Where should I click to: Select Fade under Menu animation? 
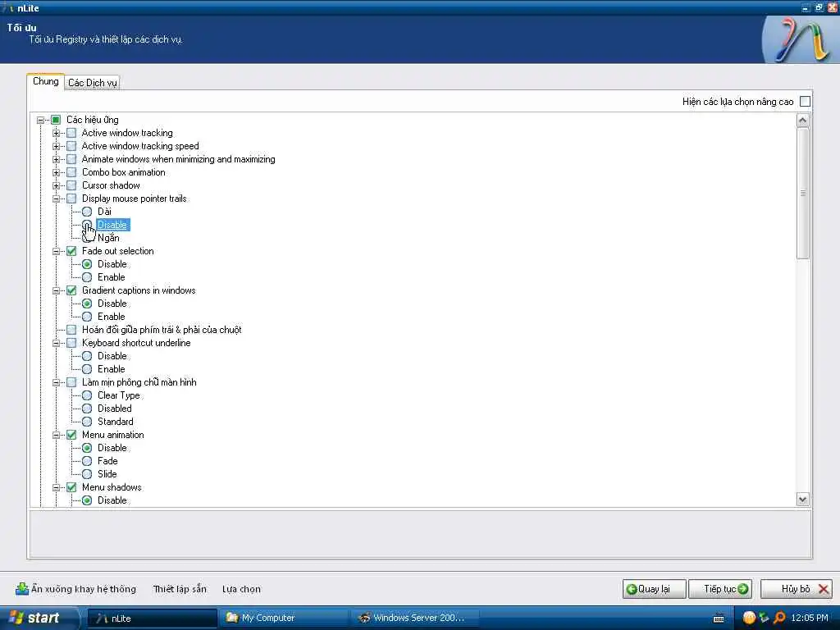tap(87, 461)
